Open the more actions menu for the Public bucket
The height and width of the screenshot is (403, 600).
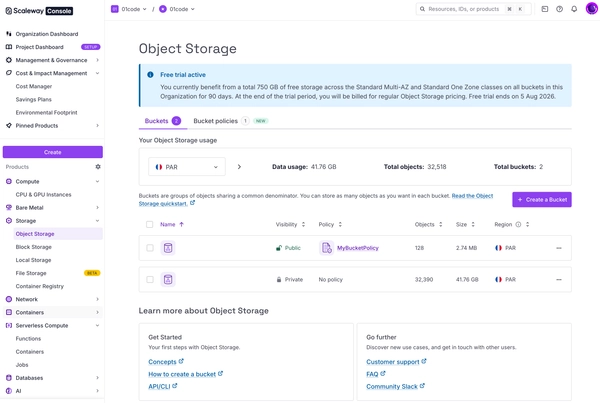click(559, 248)
